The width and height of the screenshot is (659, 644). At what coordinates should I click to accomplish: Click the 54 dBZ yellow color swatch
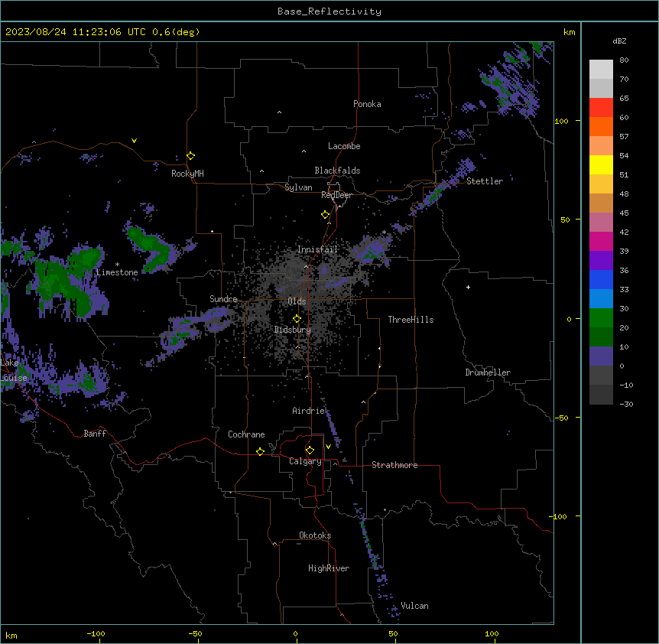(601, 164)
